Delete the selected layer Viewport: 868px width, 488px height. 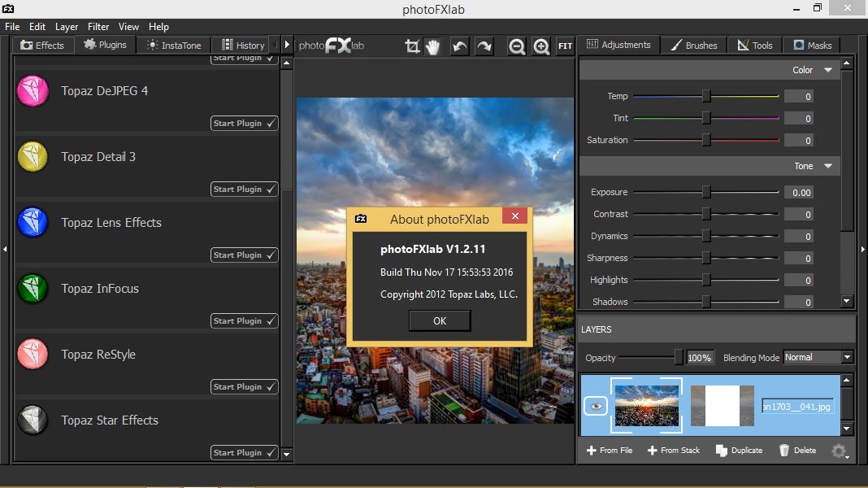tap(797, 451)
